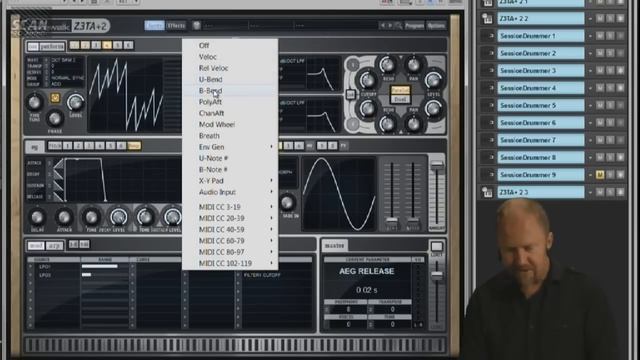The height and width of the screenshot is (360, 640).
Task: Click the magnifier search icon near Program
Action: point(398,26)
